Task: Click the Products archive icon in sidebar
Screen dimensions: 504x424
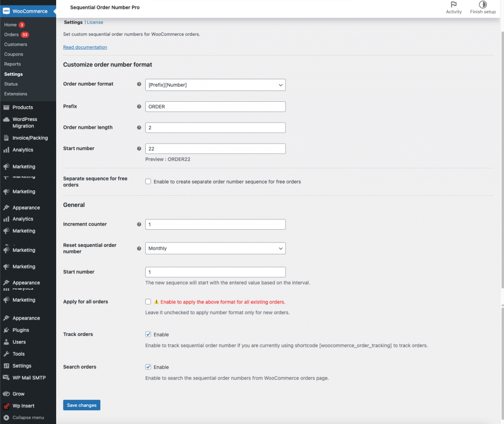Action: pos(6,107)
